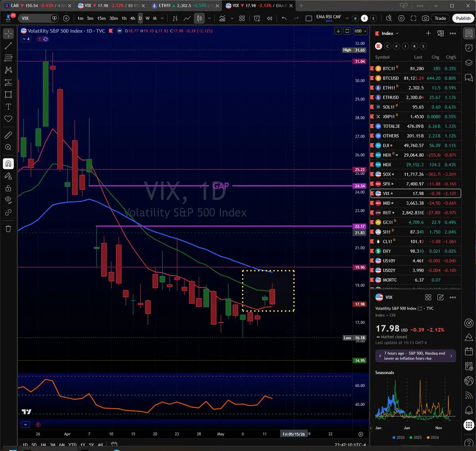Viewport: 476px width, 451px height.
Task: Toggle the F filter circle in watchlist
Action: click(396, 46)
